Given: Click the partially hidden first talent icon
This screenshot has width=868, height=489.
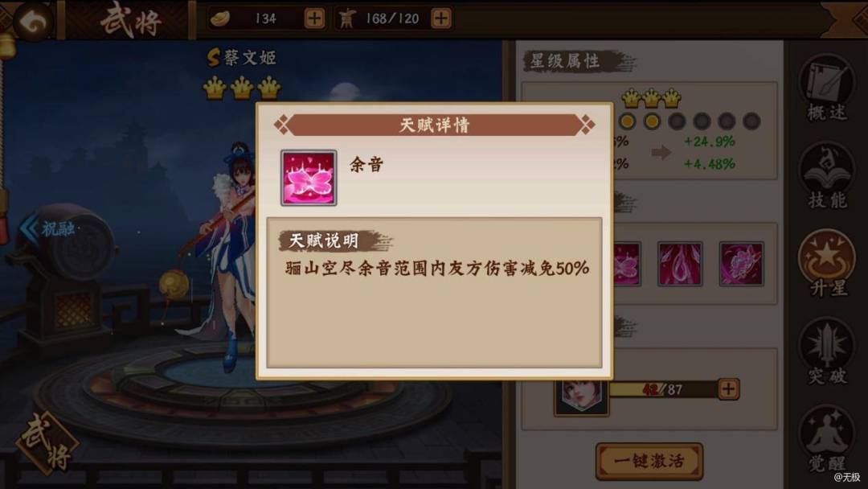Looking at the screenshot, I should (627, 264).
